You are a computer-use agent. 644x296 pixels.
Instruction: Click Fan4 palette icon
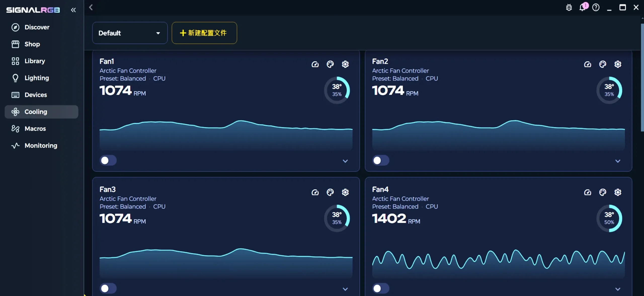(x=602, y=192)
